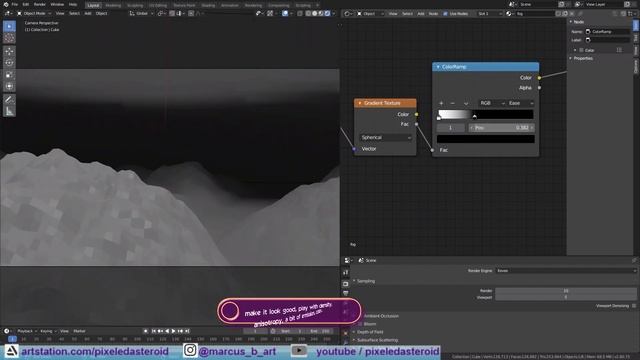Toggle the Bloom checkbox
Viewport: 640px width, 360px height.
(360, 324)
